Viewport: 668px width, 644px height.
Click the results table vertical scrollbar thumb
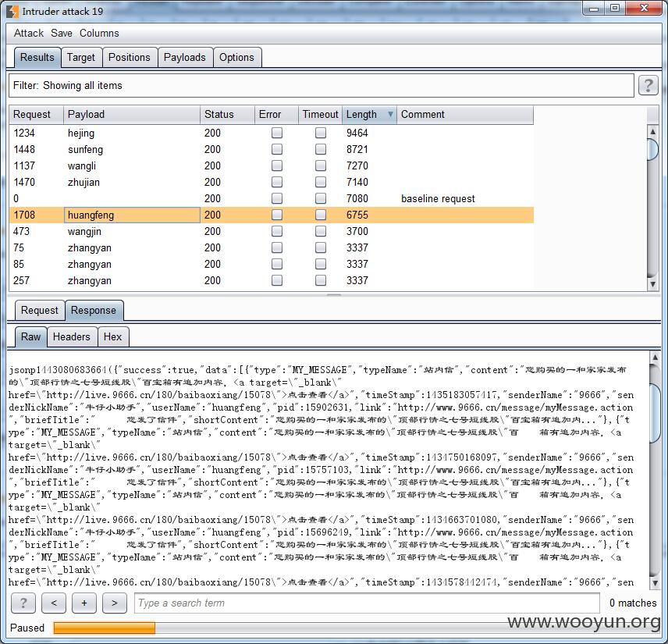[652, 150]
